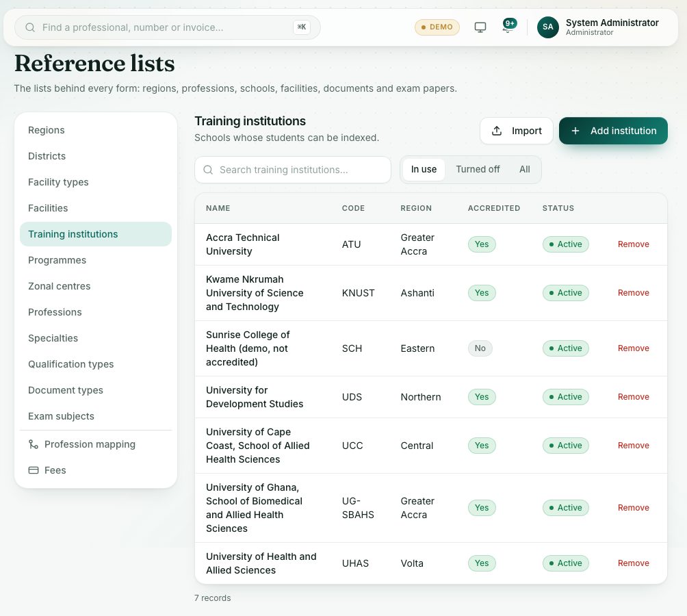Remove Kwame Nkrumah University of Science and Technology
Image resolution: width=687 pixels, height=616 pixels.
click(633, 293)
